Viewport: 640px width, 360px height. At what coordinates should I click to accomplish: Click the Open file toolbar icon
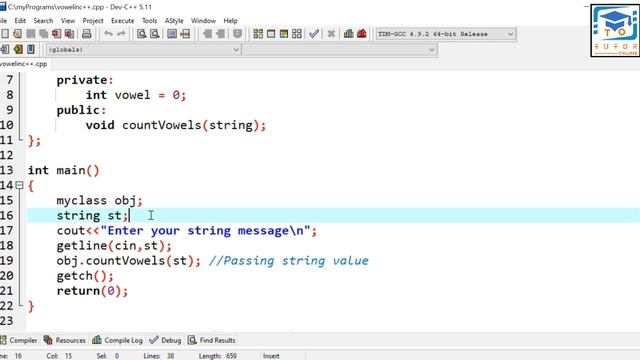[x=18, y=34]
